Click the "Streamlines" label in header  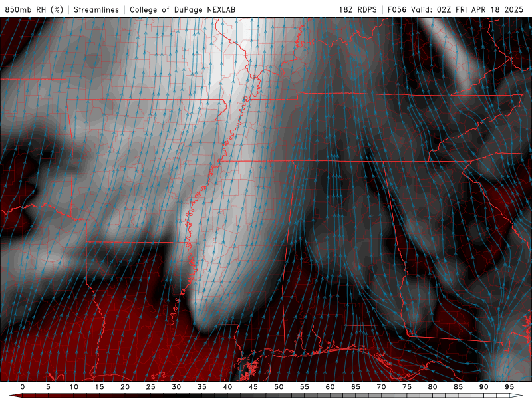coord(96,9)
